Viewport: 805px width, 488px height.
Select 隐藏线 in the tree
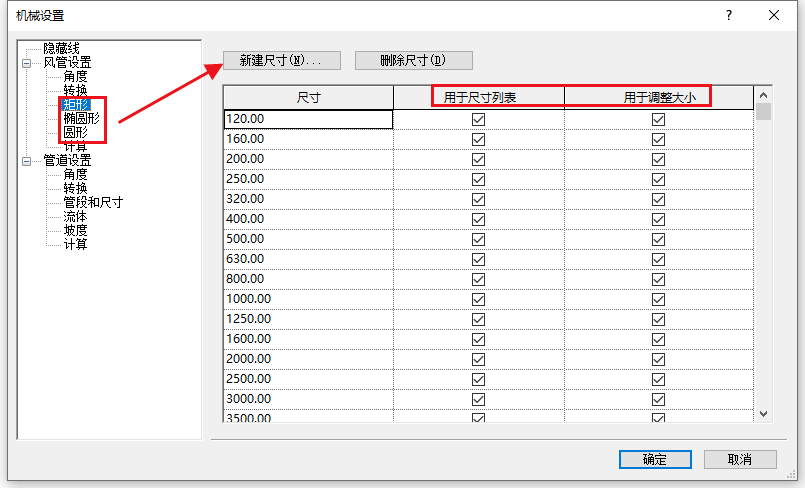tap(61, 48)
